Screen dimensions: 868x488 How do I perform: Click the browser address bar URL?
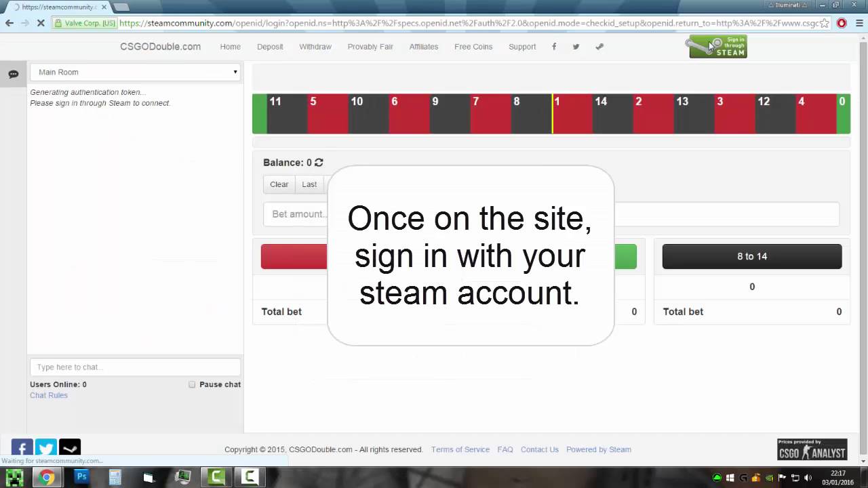(x=468, y=23)
